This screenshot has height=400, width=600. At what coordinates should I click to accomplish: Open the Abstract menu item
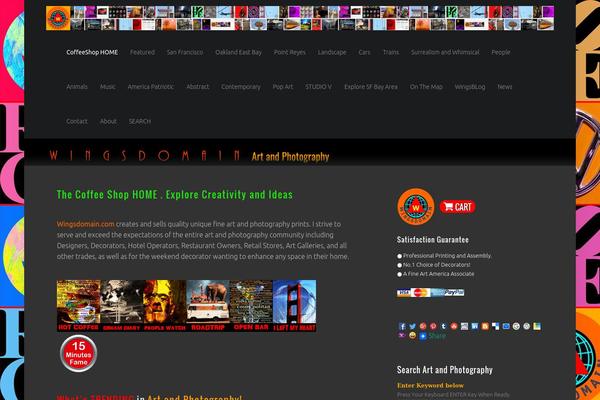[197, 87]
